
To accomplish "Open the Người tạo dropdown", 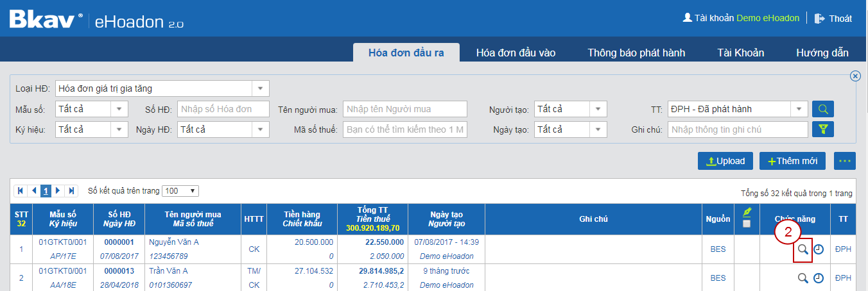I will coord(598,109).
